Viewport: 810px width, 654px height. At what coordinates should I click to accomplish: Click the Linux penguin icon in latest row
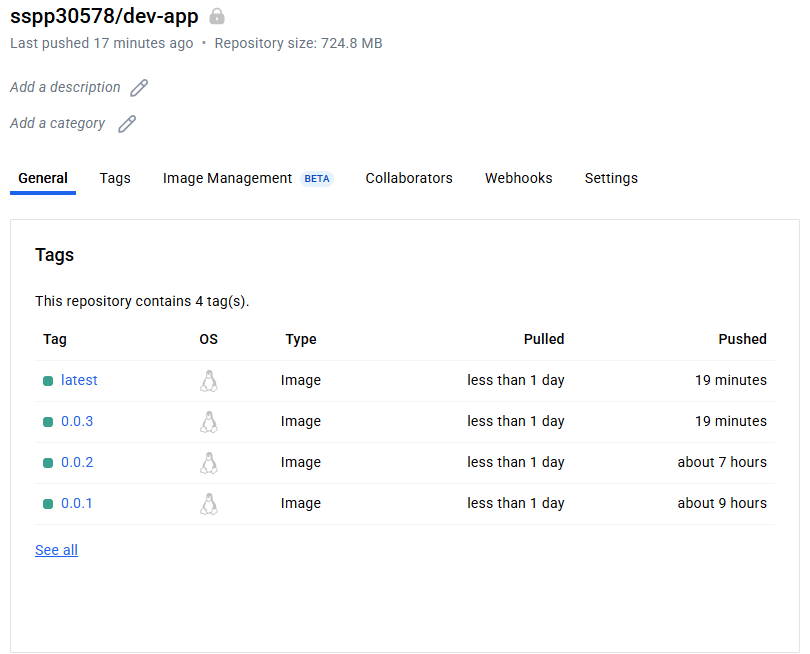point(209,381)
